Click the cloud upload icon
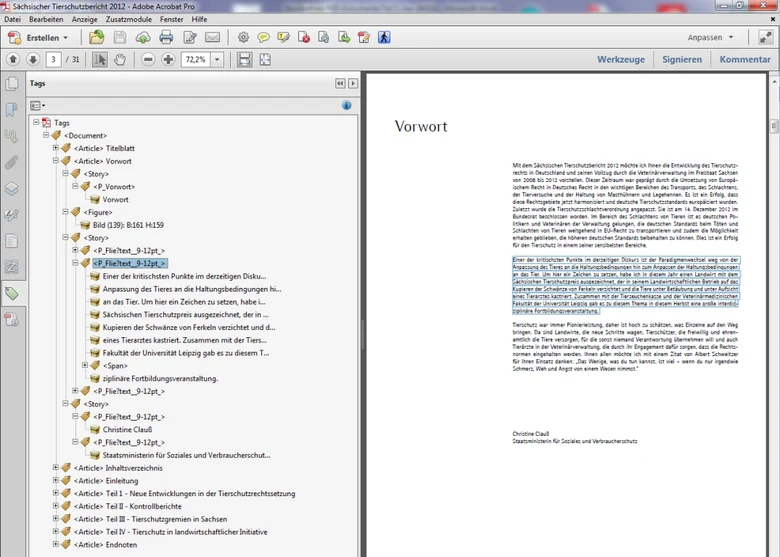The width and height of the screenshot is (780, 557). coord(143,37)
